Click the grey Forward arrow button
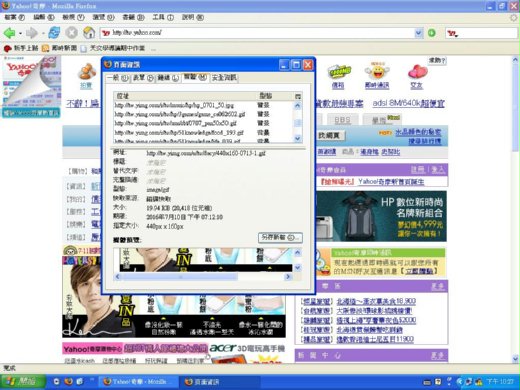This screenshot has width=520, height=390. point(32,33)
